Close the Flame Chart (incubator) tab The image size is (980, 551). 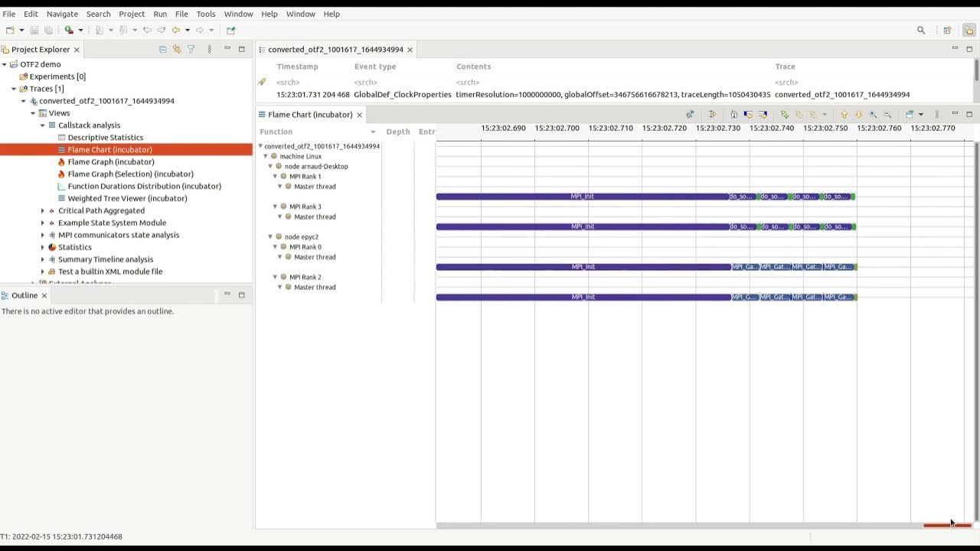pyautogui.click(x=359, y=115)
